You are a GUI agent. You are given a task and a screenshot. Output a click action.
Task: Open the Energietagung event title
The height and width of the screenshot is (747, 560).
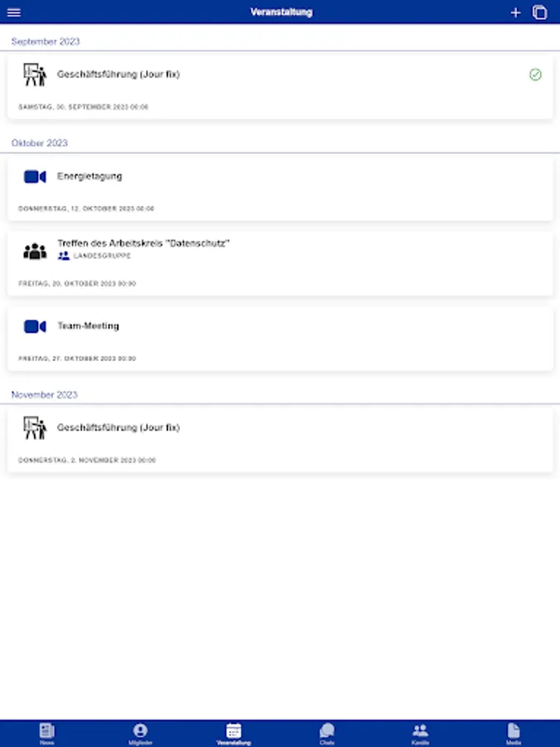pos(90,176)
